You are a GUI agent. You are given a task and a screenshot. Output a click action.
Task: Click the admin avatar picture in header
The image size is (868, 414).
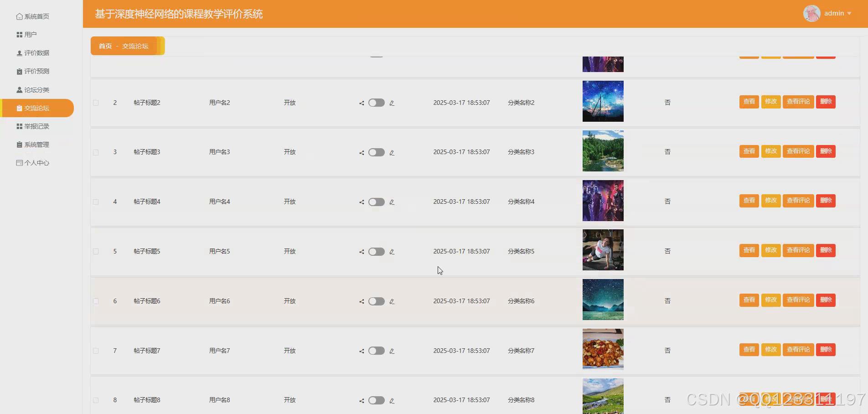point(811,13)
